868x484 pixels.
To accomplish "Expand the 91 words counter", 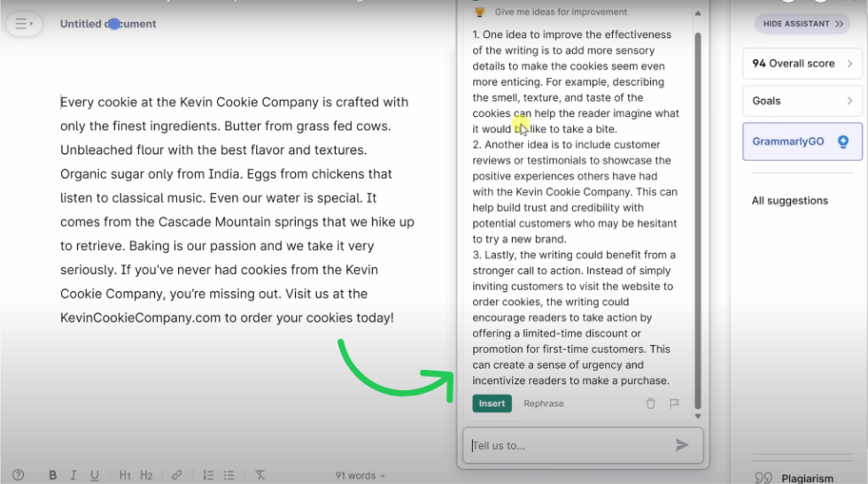I will coord(360,475).
